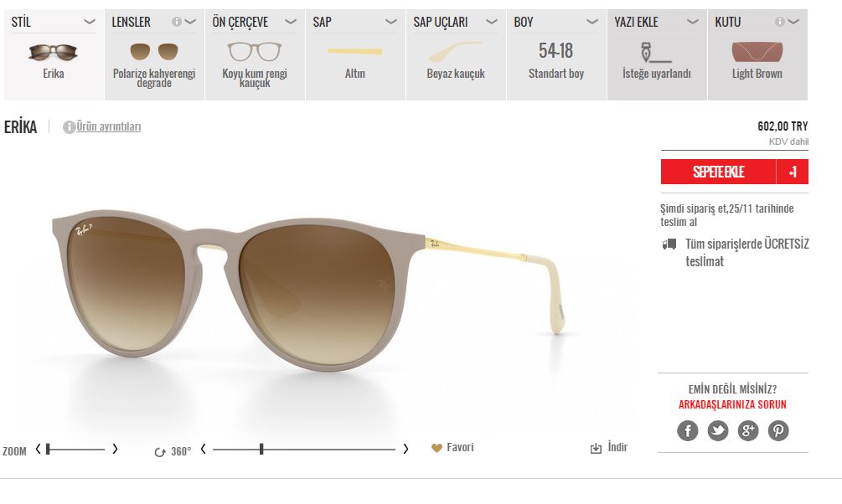Open the ÖN ÇERÇEVE tab
This screenshot has width=842, height=504.
pyautogui.click(x=255, y=54)
